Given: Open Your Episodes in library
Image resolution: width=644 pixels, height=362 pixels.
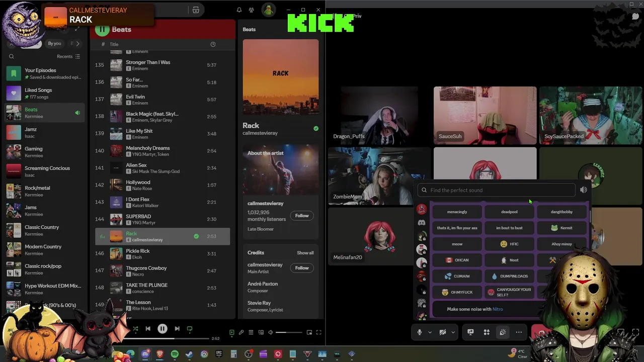Looking at the screenshot, I should pos(44,73).
